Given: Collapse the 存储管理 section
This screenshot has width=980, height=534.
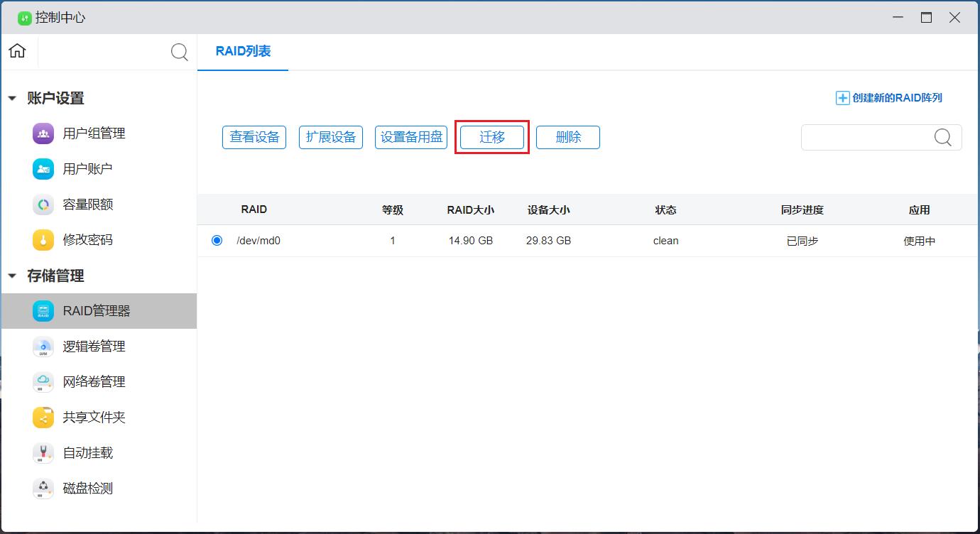Looking at the screenshot, I should click(x=12, y=276).
